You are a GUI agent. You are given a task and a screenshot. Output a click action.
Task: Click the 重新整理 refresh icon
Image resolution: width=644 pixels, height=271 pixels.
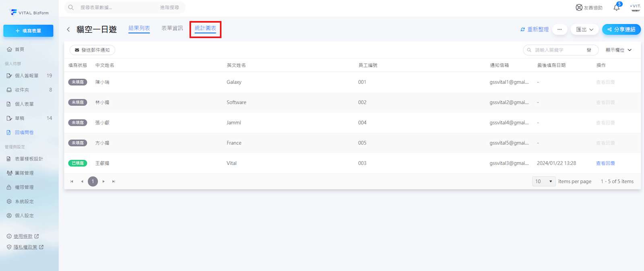[x=523, y=29]
